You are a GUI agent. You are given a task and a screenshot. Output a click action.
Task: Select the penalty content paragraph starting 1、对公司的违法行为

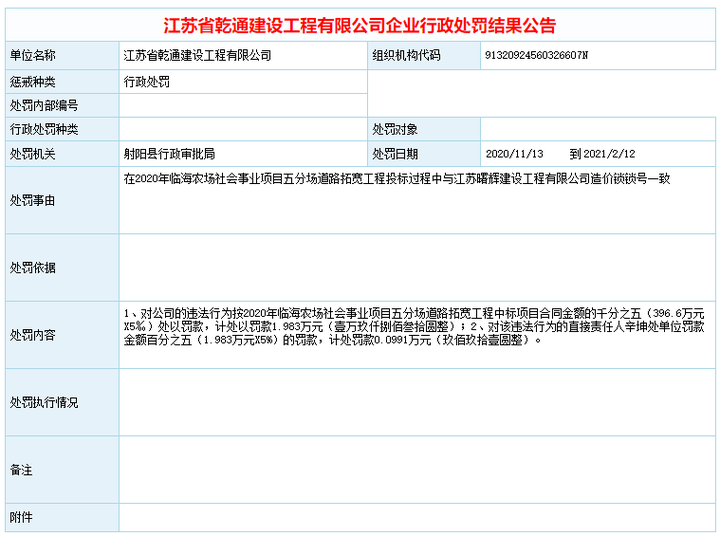(414, 327)
